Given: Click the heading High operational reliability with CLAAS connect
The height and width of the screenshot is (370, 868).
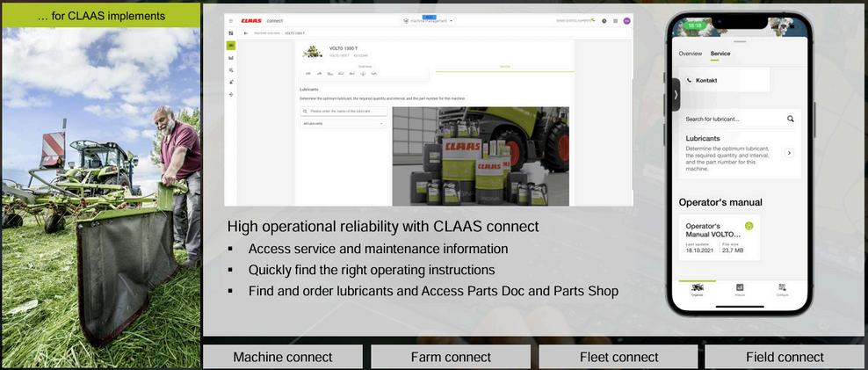Looking at the screenshot, I should (x=383, y=227).
